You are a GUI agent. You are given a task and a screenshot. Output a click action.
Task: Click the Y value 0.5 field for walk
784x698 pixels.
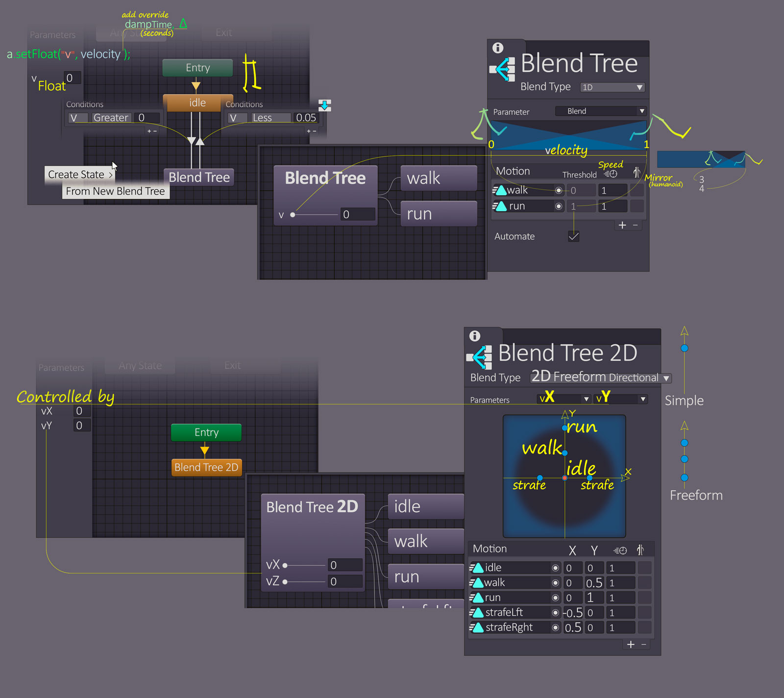tap(594, 583)
